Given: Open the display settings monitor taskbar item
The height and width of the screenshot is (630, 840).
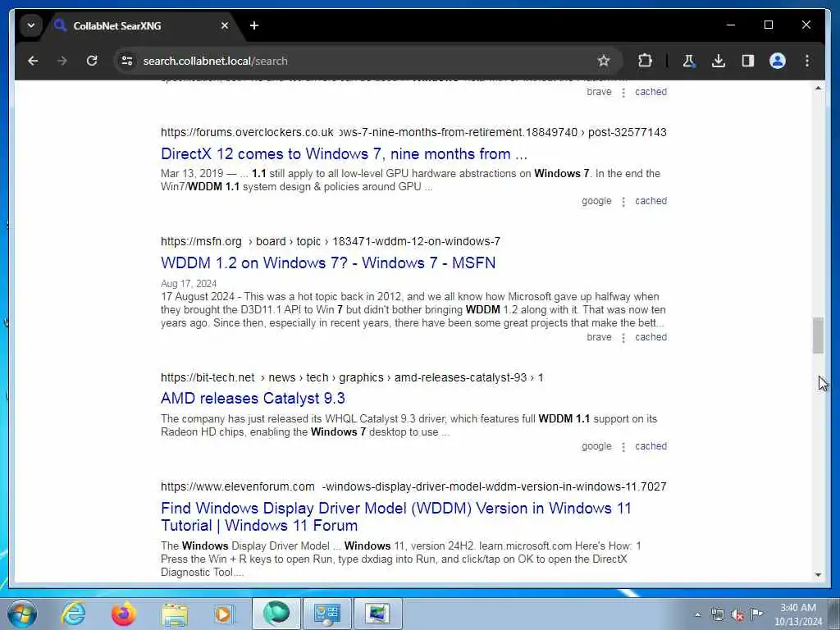Looking at the screenshot, I should pos(378,614).
